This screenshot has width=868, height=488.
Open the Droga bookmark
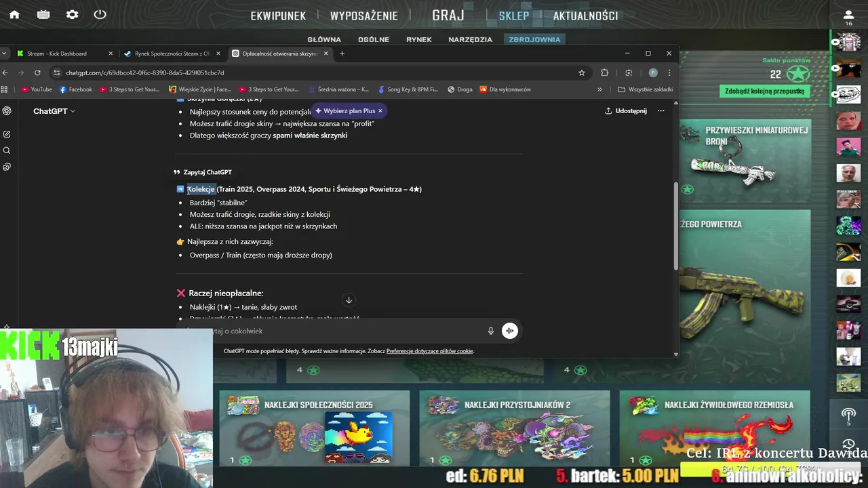click(460, 89)
